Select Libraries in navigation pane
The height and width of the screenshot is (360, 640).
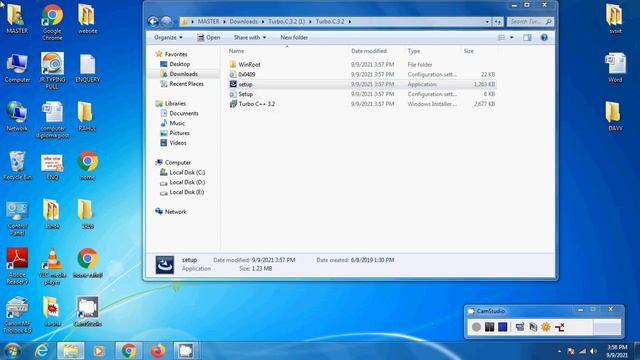[175, 104]
